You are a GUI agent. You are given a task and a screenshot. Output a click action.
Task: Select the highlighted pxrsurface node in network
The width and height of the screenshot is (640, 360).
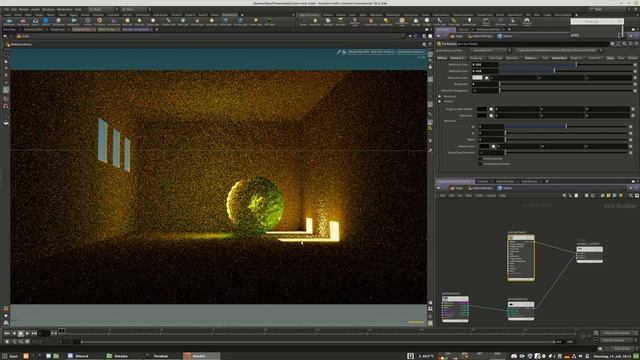(x=521, y=257)
